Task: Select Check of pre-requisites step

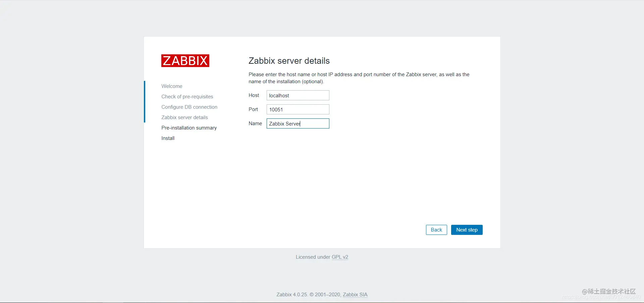Action: tap(187, 97)
